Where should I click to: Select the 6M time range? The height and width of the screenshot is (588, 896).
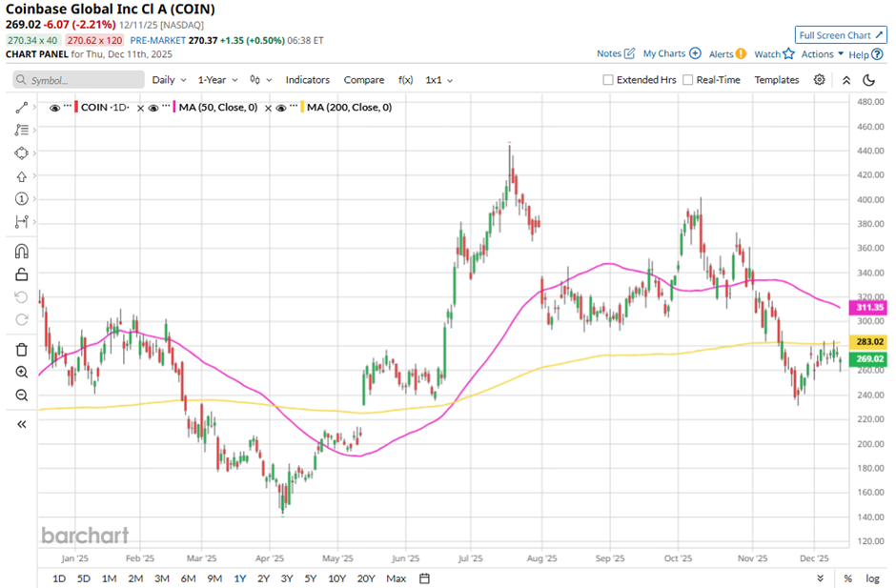point(188,578)
